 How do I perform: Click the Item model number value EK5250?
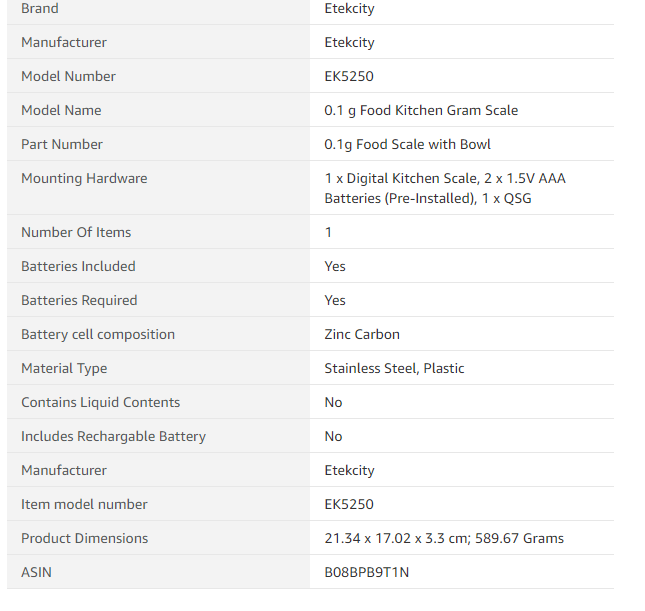(349, 504)
